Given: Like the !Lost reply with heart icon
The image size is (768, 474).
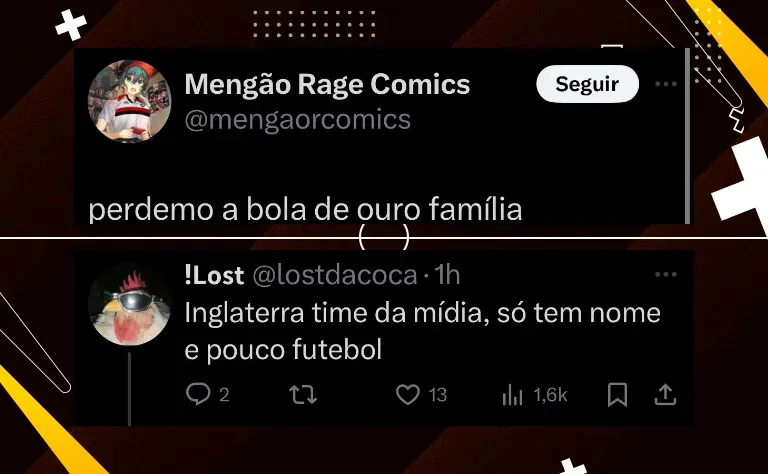Looking at the screenshot, I should pyautogui.click(x=408, y=395).
